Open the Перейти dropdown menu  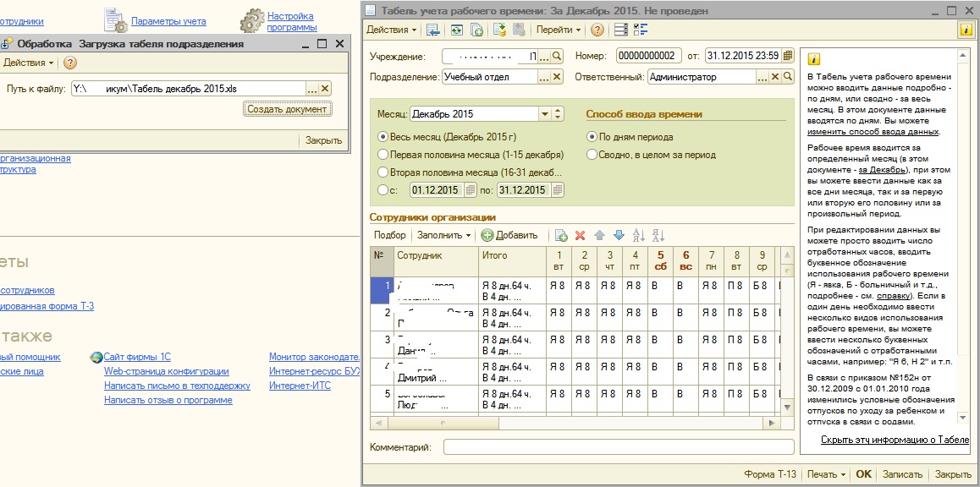[x=558, y=30]
